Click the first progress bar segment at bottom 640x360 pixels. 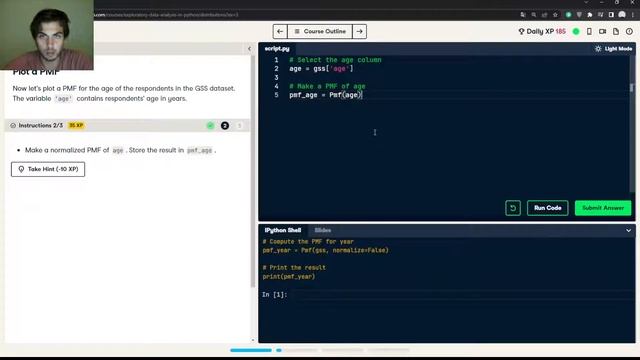click(251, 350)
